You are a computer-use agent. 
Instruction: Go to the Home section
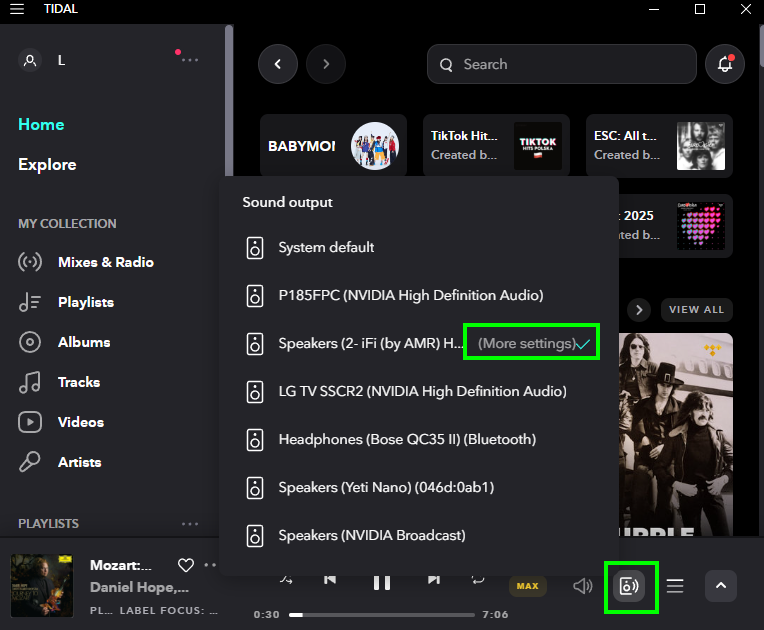pyautogui.click(x=41, y=124)
